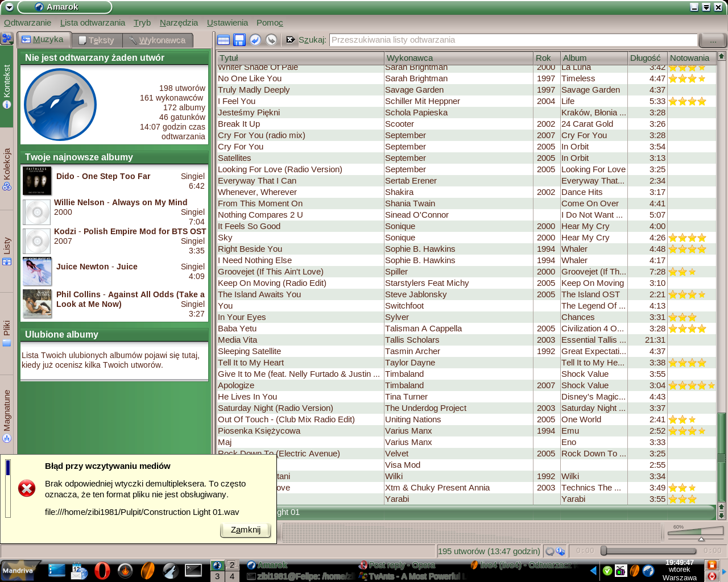Viewport: 728px width, 582px height.
Task: Switch to the Wykonawca tab
Action: pyautogui.click(x=158, y=40)
